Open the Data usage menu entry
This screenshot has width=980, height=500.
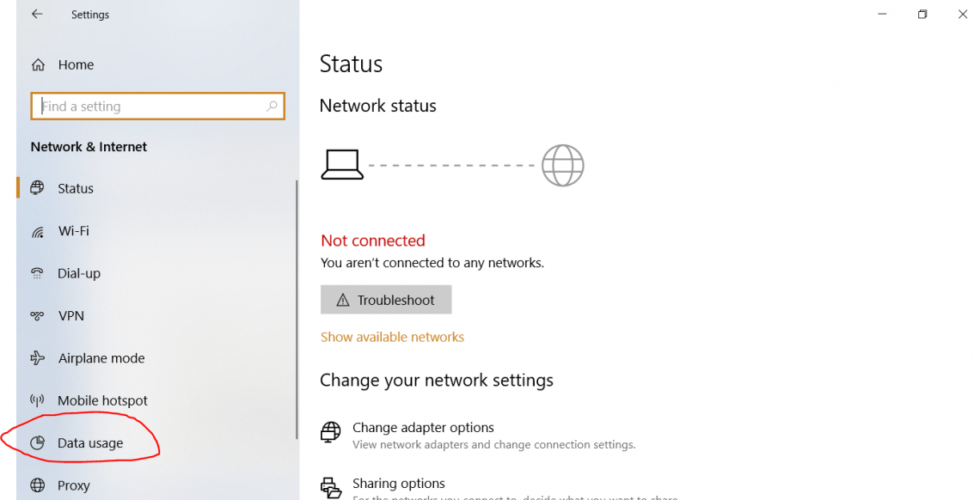click(x=90, y=443)
